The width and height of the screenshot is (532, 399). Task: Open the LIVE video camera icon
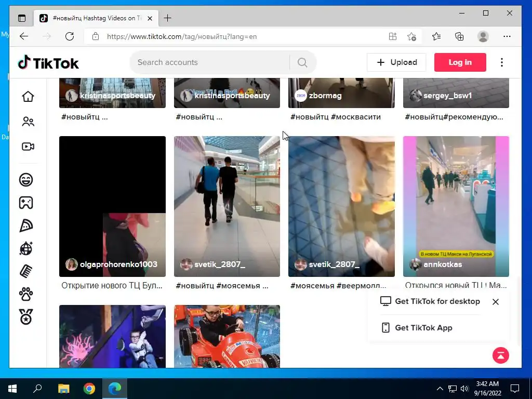pyautogui.click(x=28, y=147)
